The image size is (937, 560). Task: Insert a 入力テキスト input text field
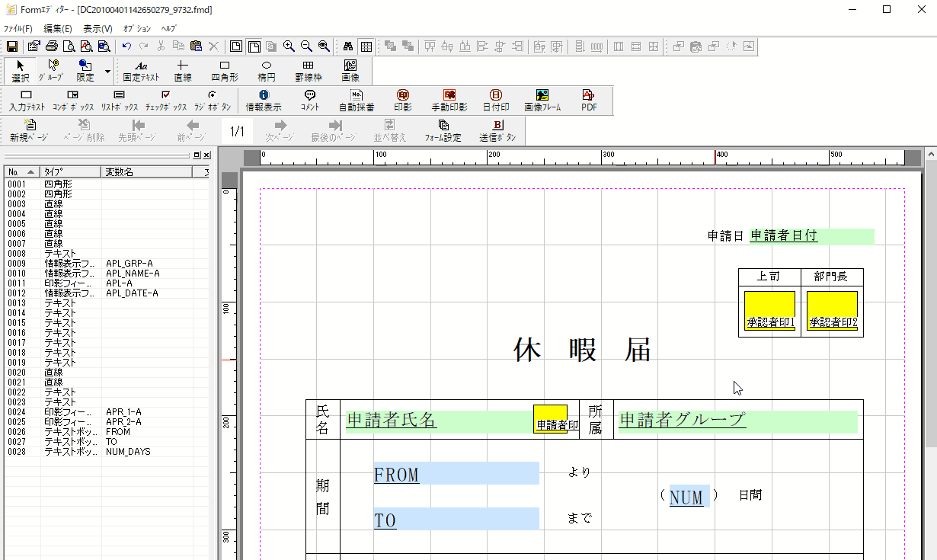[x=27, y=101]
